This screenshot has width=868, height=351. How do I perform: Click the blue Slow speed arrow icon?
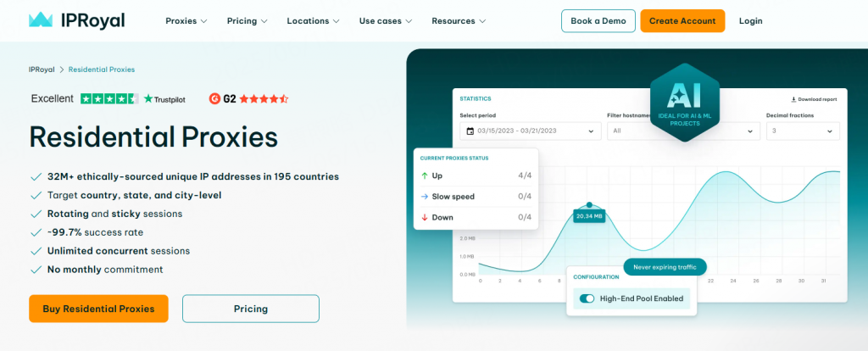pyautogui.click(x=425, y=197)
